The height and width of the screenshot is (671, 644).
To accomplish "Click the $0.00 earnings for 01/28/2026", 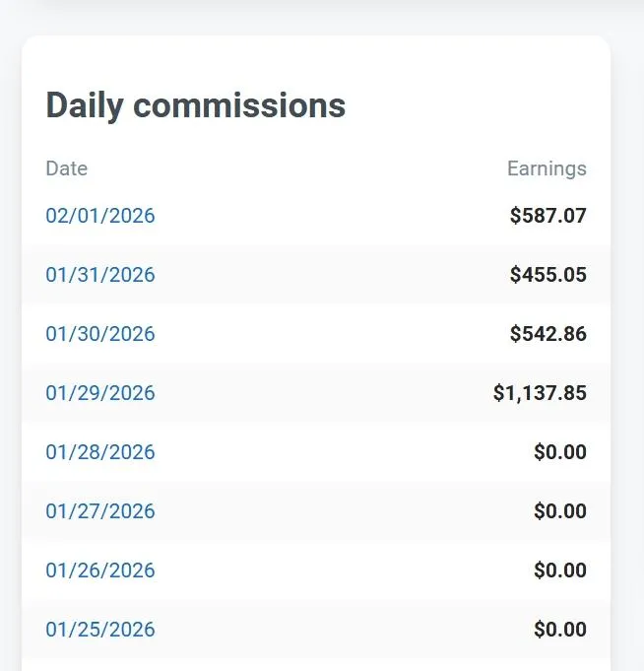I will 559,452.
